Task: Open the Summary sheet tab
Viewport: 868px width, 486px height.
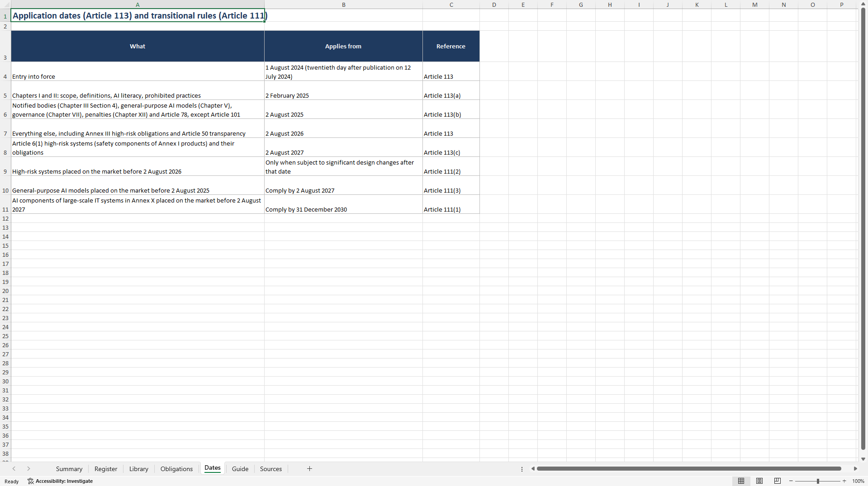Action: pyautogui.click(x=69, y=469)
